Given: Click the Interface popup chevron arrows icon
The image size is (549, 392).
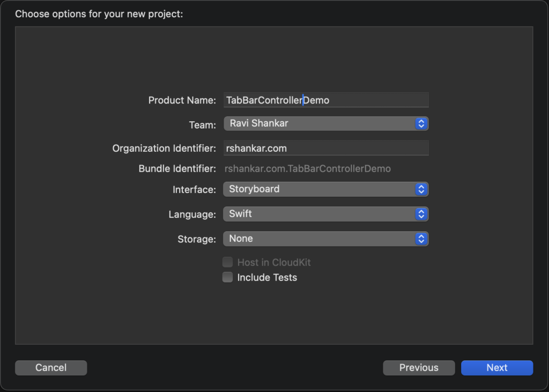Looking at the screenshot, I should 421,189.
